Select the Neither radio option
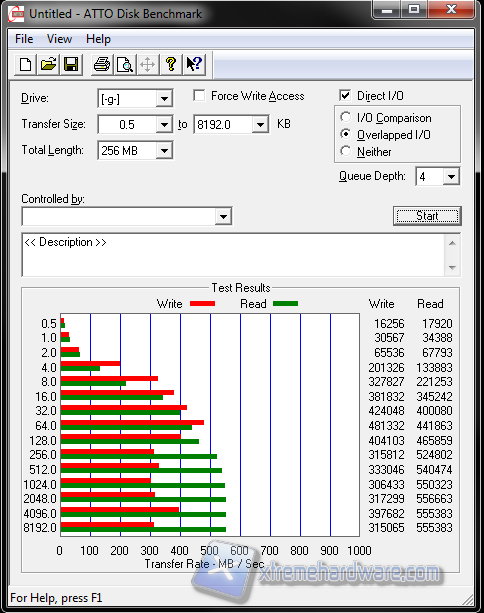Image resolution: width=484 pixels, height=613 pixels. (x=346, y=151)
